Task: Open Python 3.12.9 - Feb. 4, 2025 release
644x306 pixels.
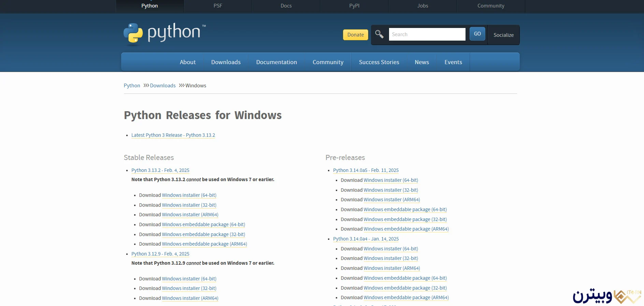Action: pos(160,254)
